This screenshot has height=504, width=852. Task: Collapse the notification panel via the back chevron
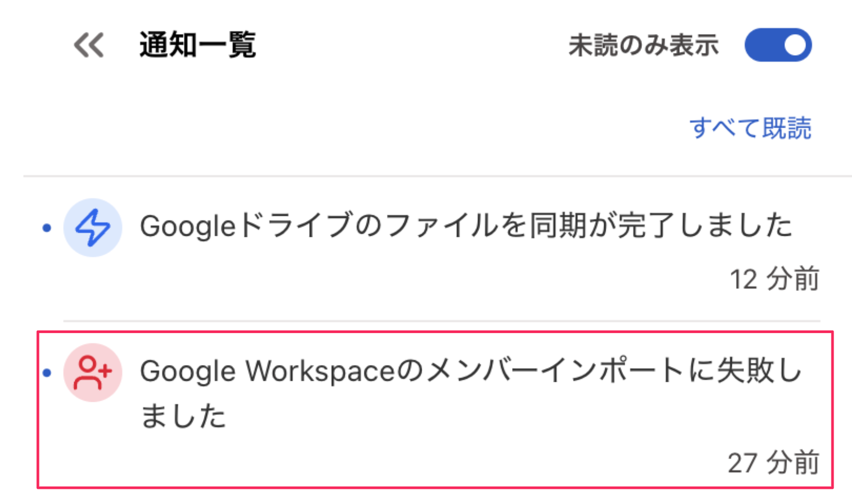click(x=88, y=45)
